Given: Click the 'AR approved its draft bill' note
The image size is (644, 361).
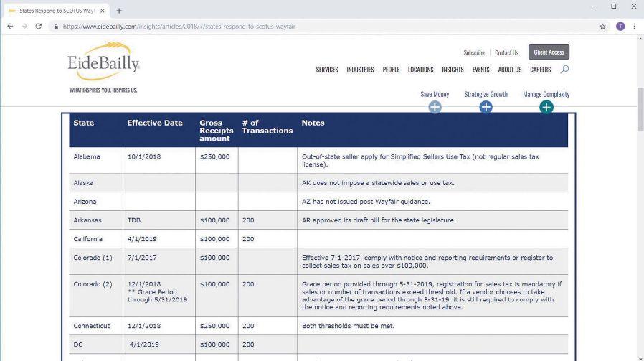Looking at the screenshot, I should (379, 220).
